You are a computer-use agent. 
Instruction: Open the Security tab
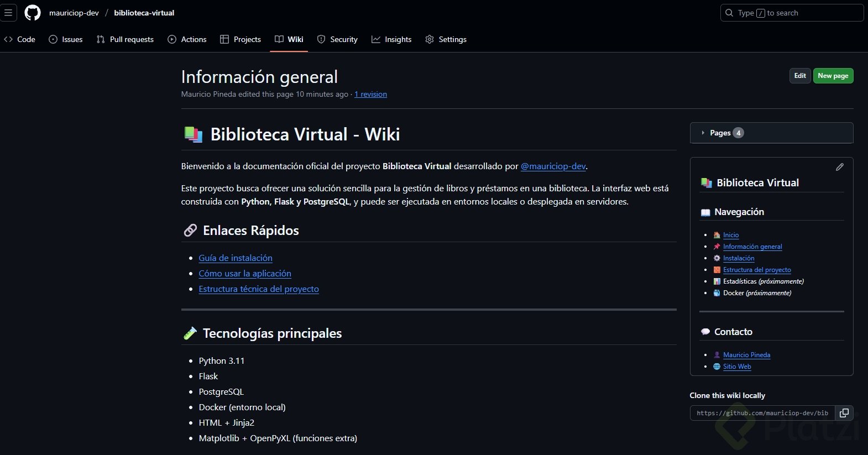pyautogui.click(x=337, y=39)
